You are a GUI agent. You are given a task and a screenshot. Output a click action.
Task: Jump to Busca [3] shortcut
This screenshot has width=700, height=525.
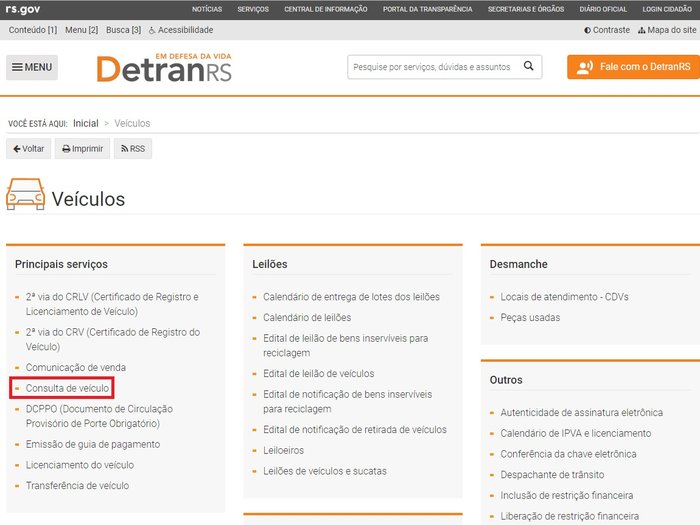(x=123, y=30)
